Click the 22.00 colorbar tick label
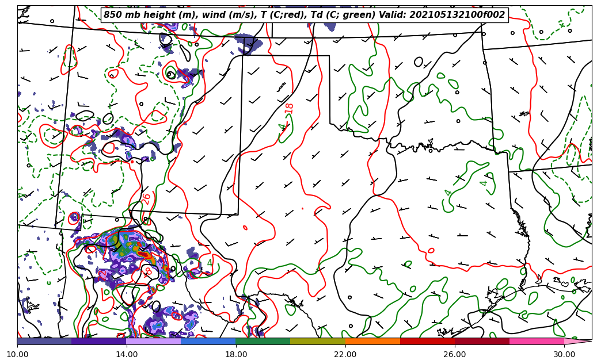Viewport: 597px width, 364px height. (x=345, y=354)
